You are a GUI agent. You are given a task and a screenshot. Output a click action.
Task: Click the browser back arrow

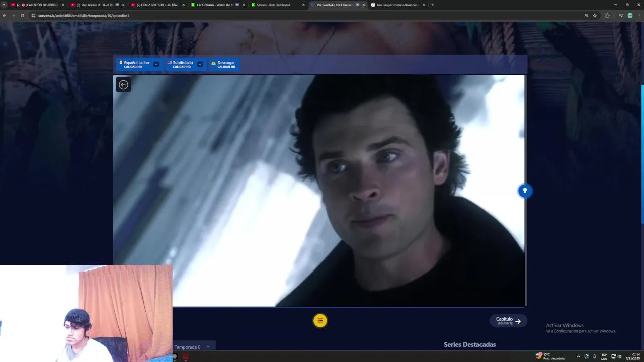(x=4, y=16)
